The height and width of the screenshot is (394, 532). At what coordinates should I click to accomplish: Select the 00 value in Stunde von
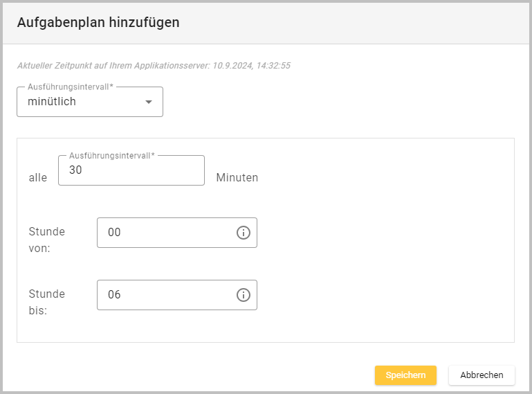pos(114,233)
